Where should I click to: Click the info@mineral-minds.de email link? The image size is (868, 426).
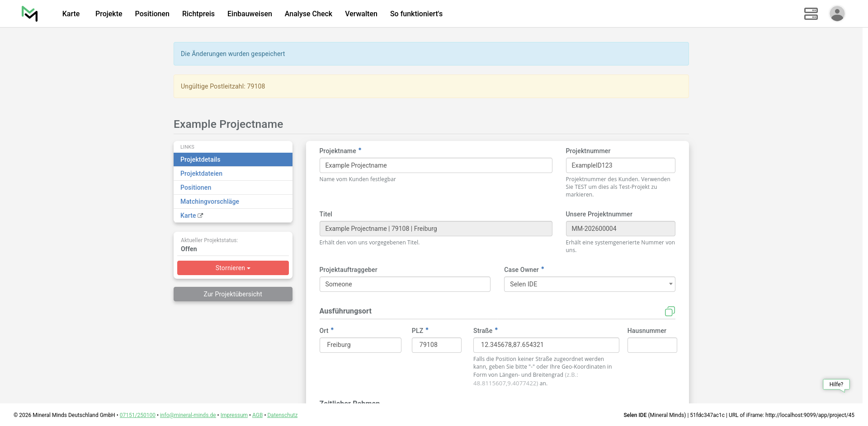tap(188, 415)
